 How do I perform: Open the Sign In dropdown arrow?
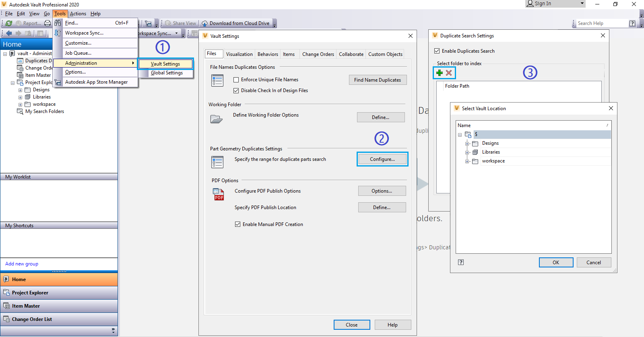point(582,3)
